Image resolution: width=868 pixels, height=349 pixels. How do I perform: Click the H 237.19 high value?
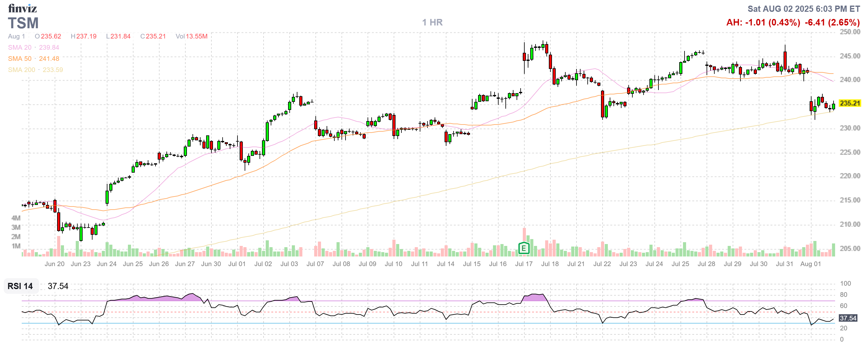(84, 36)
